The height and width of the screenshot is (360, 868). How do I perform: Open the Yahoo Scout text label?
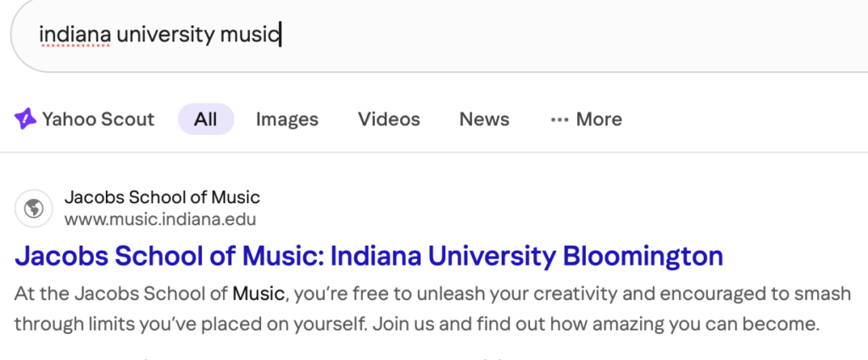[98, 119]
